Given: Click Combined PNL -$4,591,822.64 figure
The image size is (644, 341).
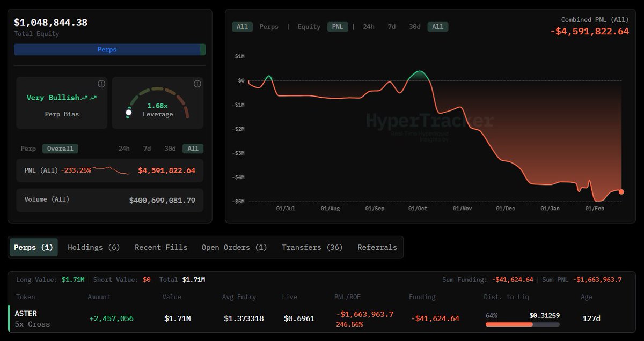Looking at the screenshot, I should point(589,31).
